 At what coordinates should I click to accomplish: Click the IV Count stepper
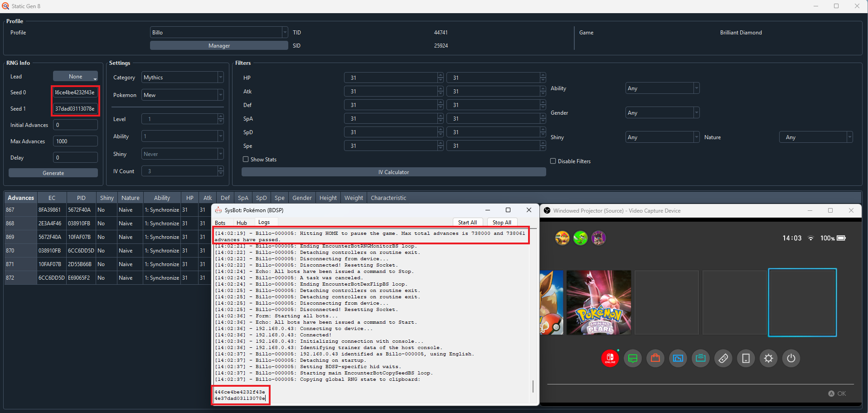[x=220, y=171]
